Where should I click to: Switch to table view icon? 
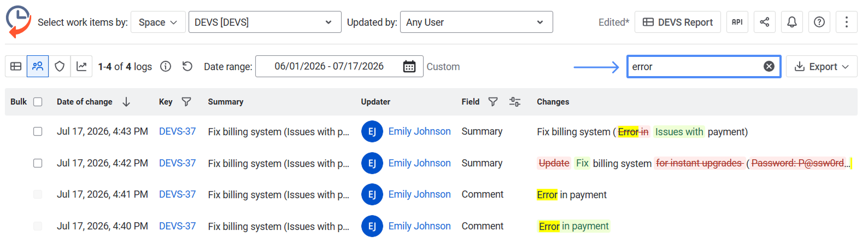click(16, 66)
